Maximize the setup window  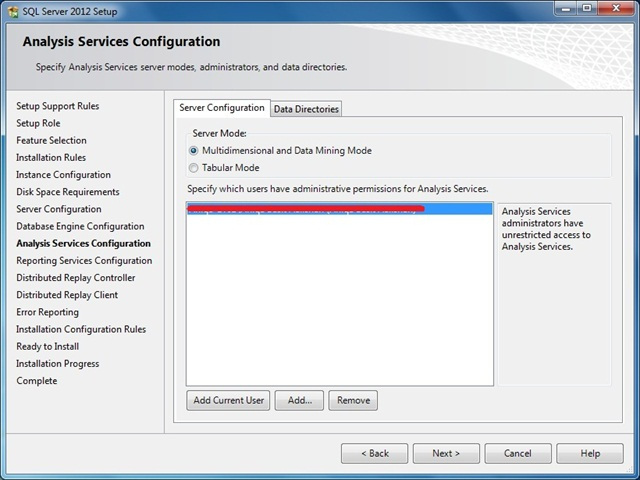(587, 9)
